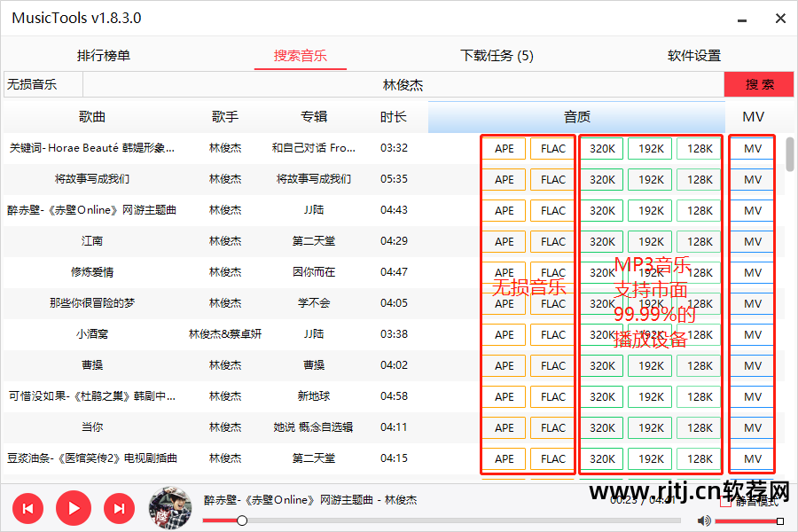798x532 pixels.
Task: Download 修炼爱情 at 320K quality
Action: 601,272
